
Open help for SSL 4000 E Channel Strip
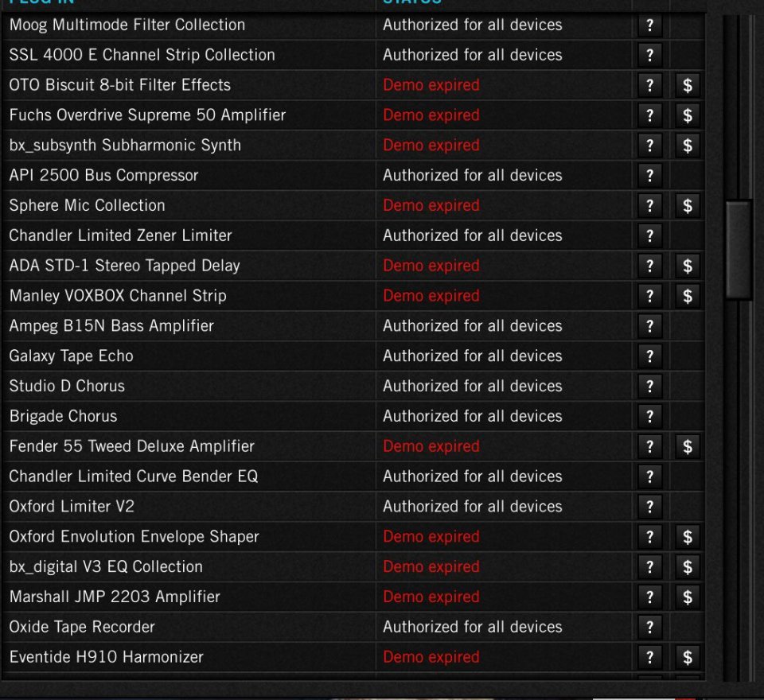pyautogui.click(x=649, y=55)
